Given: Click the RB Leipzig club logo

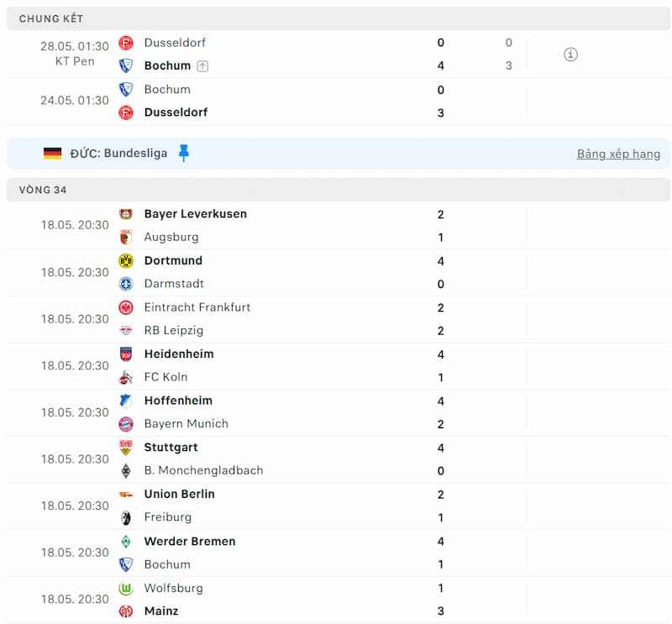Looking at the screenshot, I should pyautogui.click(x=126, y=331).
